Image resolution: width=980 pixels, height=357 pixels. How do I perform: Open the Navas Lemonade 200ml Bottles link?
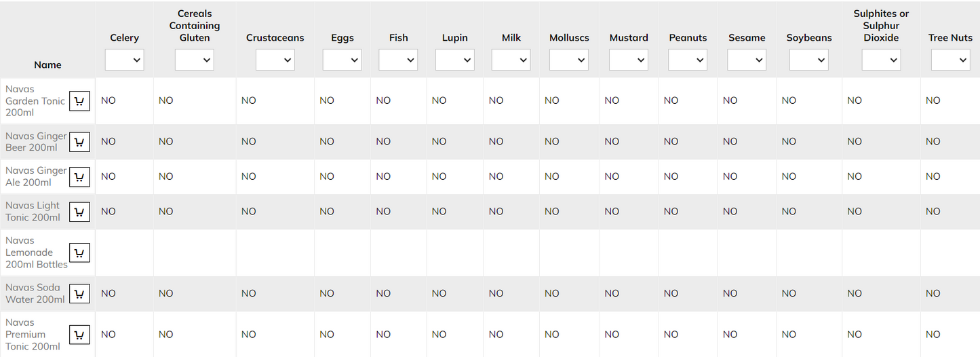[x=37, y=252]
